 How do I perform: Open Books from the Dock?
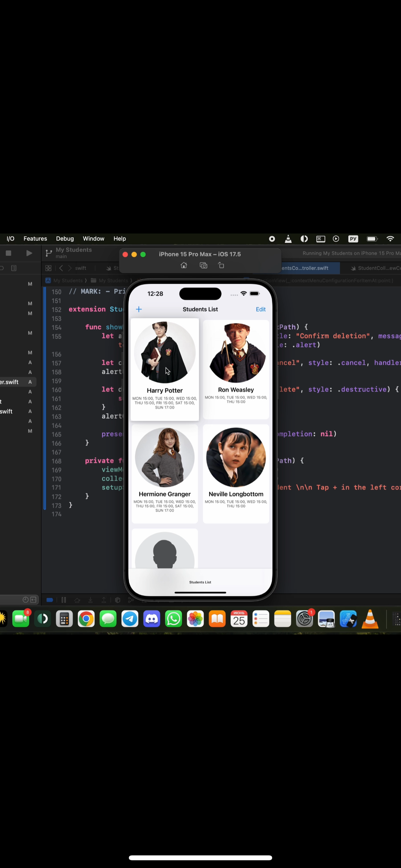pyautogui.click(x=217, y=618)
